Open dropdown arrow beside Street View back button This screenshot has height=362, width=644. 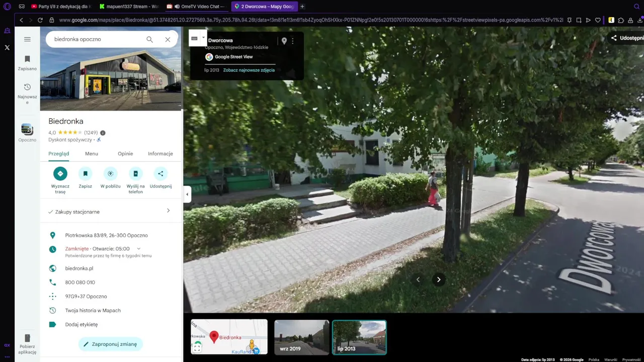click(203, 38)
